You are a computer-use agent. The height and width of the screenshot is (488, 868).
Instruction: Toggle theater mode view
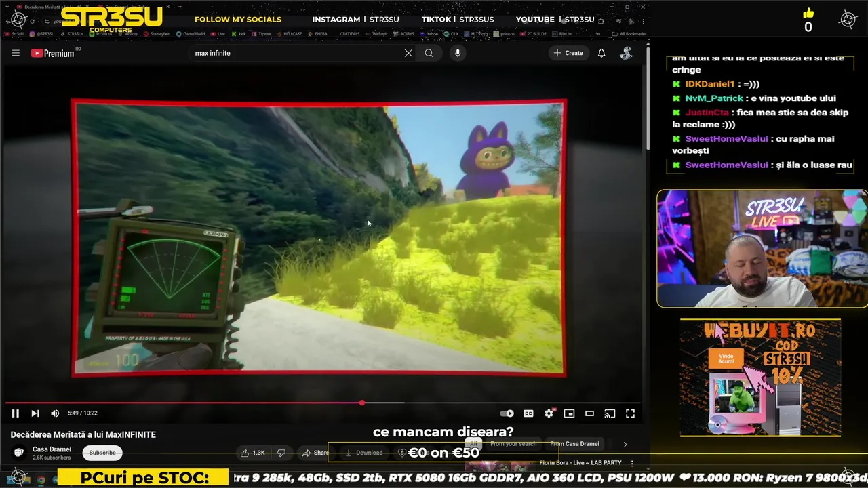[x=589, y=413]
